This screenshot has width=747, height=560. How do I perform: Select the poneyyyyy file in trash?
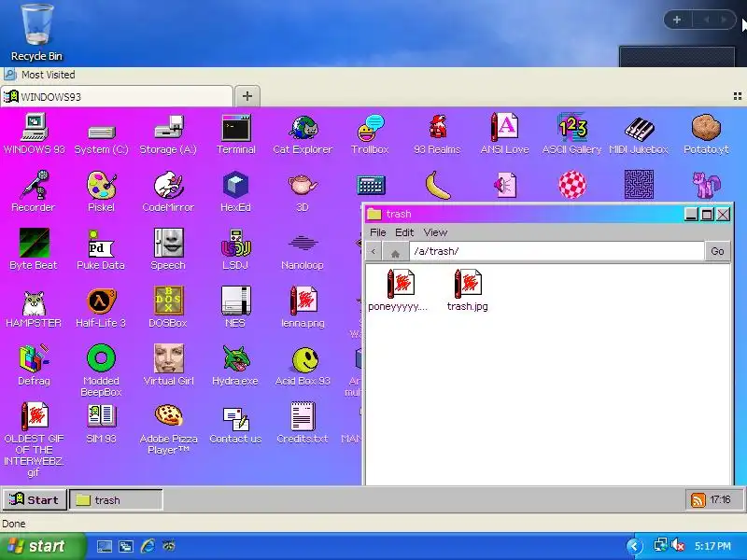coord(399,290)
